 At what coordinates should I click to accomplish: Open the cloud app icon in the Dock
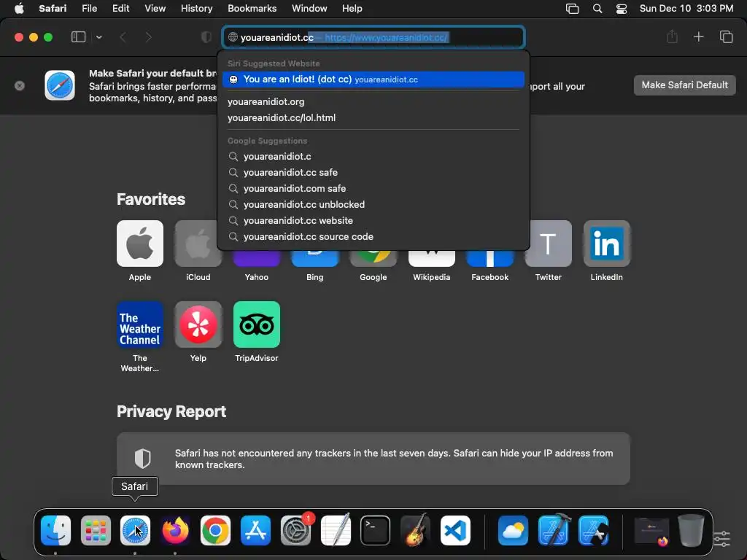(513, 530)
